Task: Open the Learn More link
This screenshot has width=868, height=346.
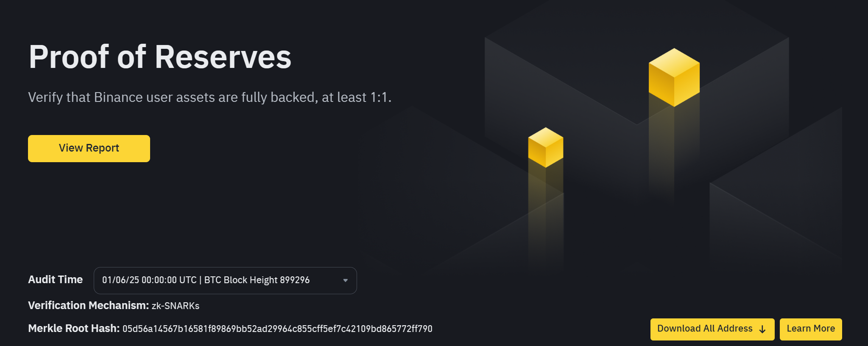Action: pyautogui.click(x=810, y=329)
